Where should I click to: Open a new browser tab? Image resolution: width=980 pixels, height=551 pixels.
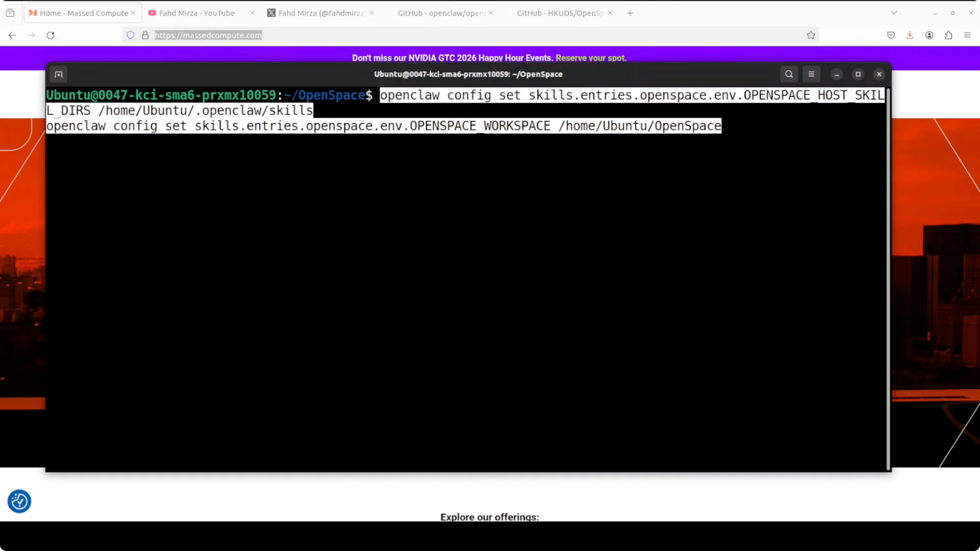click(630, 13)
